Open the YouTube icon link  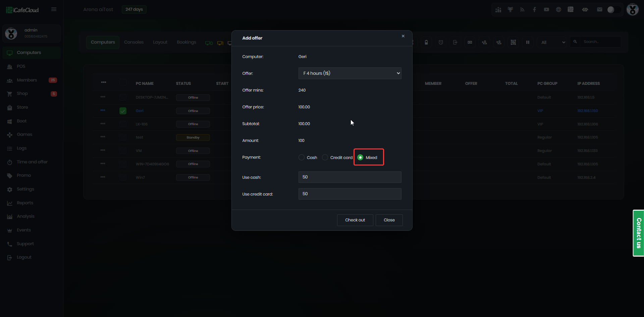pos(546,10)
